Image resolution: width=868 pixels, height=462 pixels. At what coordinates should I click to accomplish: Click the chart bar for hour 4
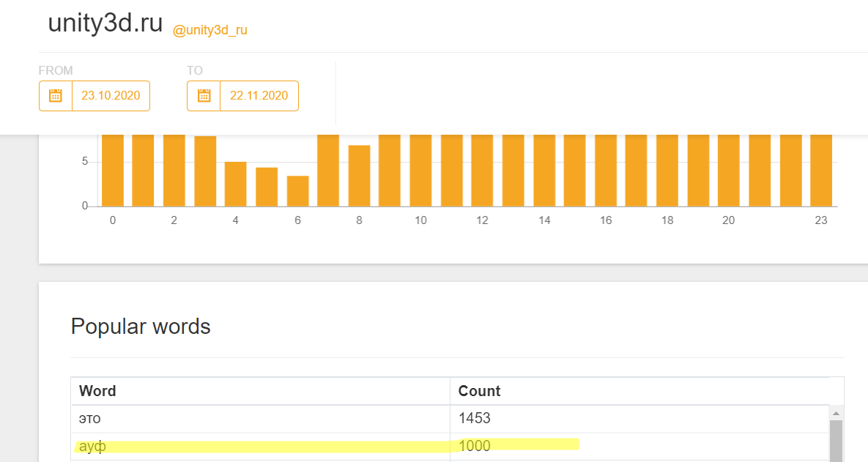click(235, 185)
